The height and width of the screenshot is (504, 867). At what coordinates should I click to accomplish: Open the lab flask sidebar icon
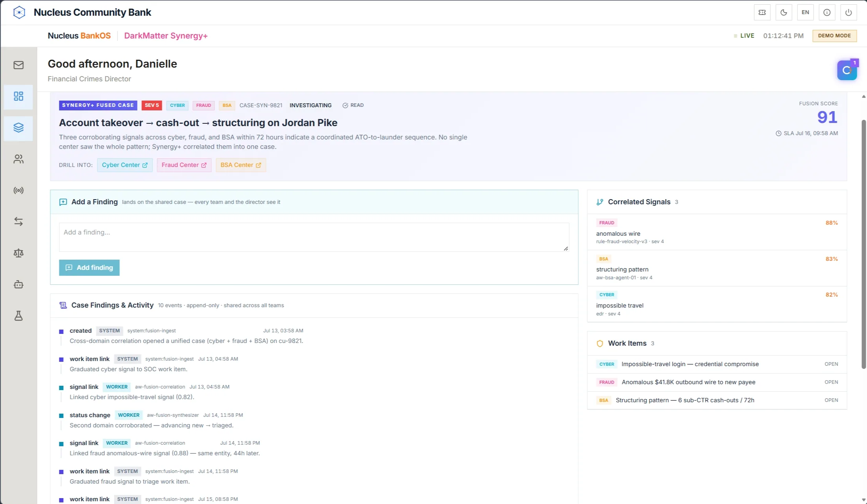pyautogui.click(x=18, y=316)
